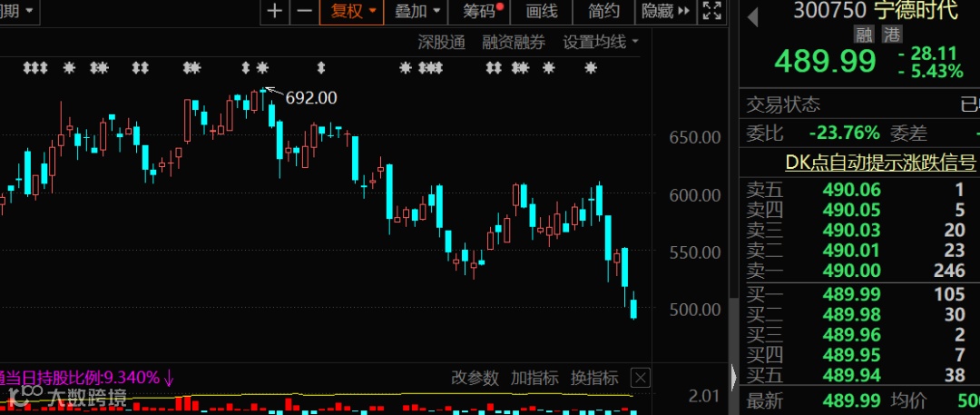This screenshot has width=980, height=415.
Task: Click the latest cyan candlestick near 500
Action: point(633,309)
